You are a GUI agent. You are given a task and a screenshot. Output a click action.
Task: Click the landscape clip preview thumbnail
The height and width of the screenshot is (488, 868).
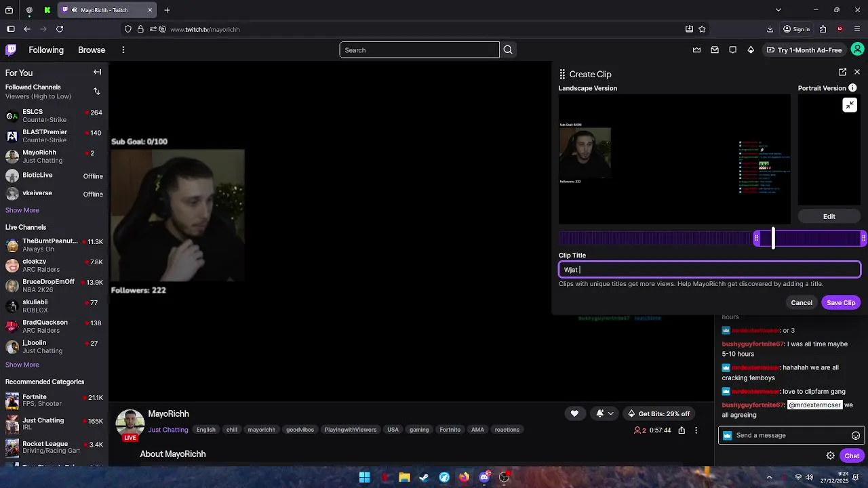click(x=675, y=159)
